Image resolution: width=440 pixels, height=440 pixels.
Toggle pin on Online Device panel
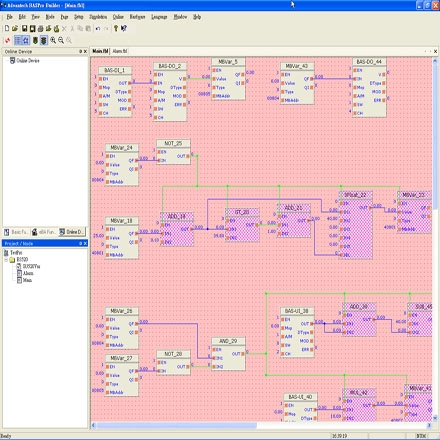[x=80, y=51]
